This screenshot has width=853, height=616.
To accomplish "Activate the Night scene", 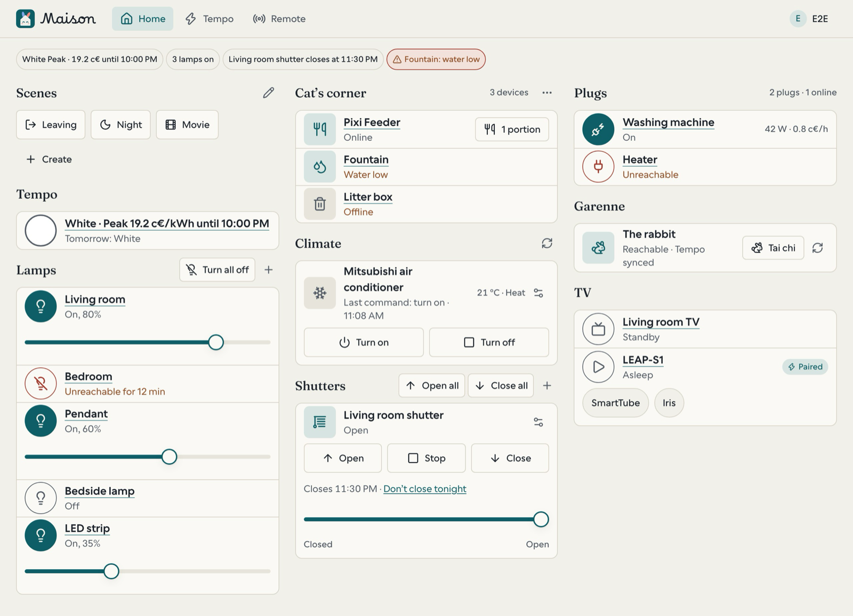I will (120, 125).
